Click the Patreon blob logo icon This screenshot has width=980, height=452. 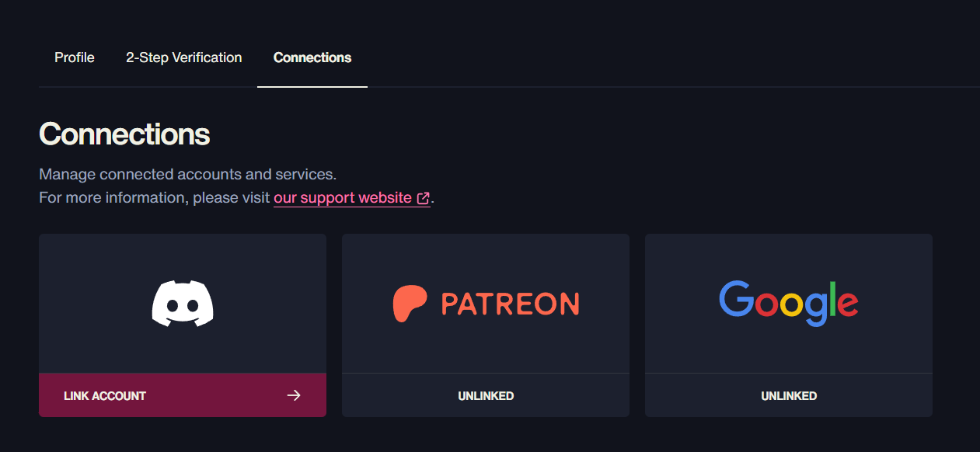click(x=411, y=303)
